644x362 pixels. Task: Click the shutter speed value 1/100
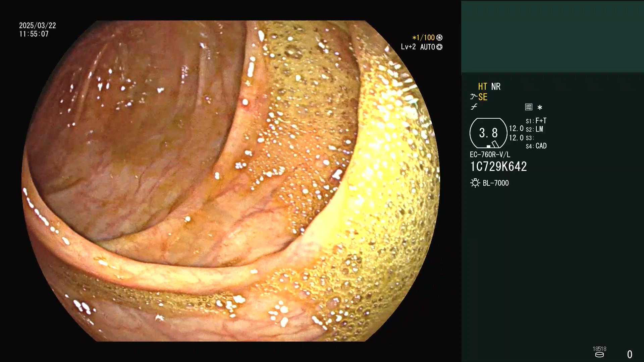tap(426, 38)
